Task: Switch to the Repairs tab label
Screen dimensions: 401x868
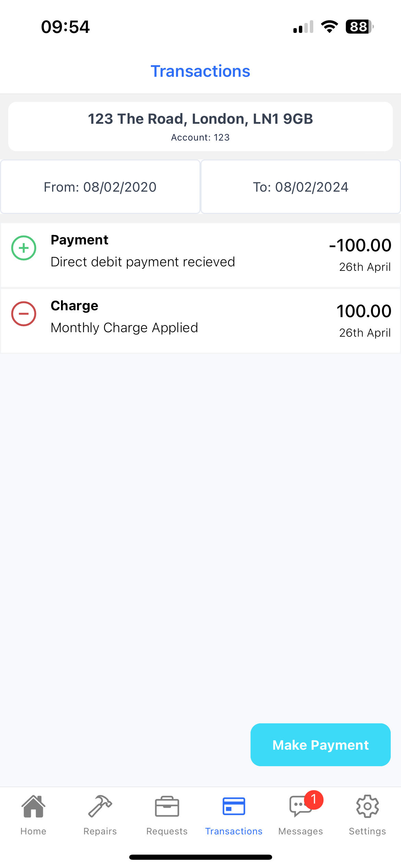Action: pos(100,831)
